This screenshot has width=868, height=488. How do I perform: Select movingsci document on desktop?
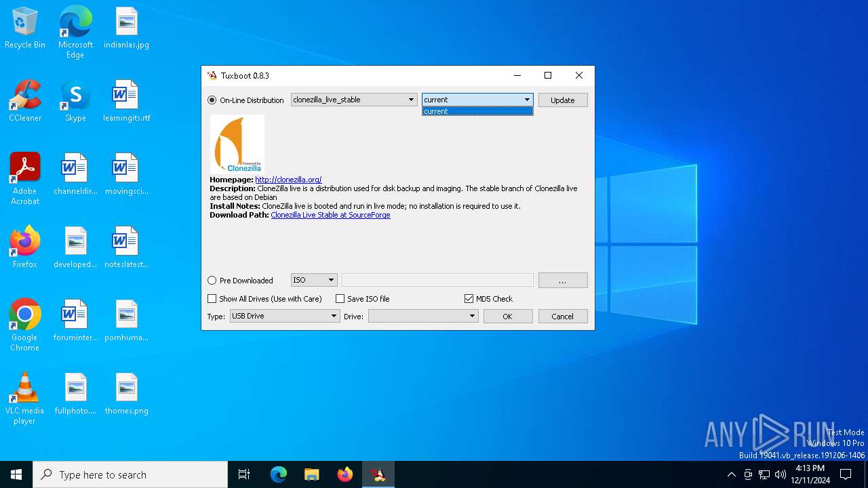[x=126, y=175]
